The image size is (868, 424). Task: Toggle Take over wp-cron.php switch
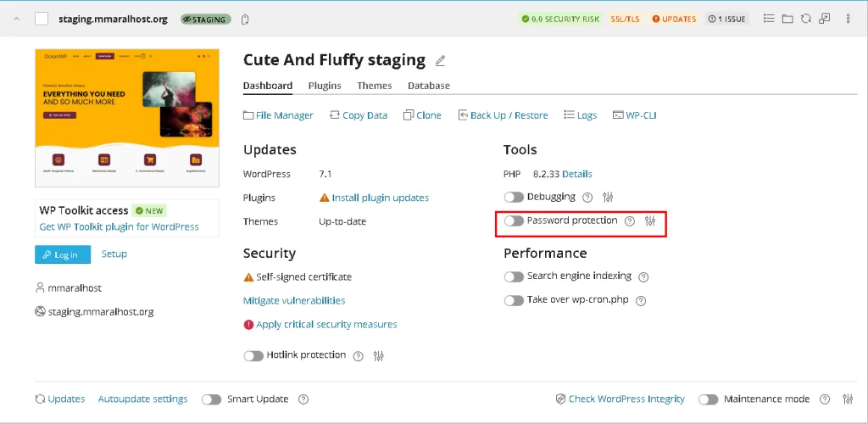tap(514, 300)
